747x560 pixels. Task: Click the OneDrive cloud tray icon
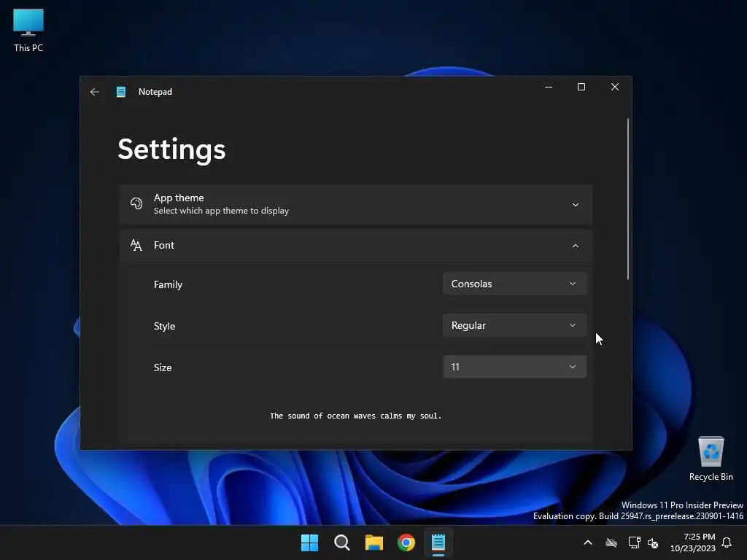tap(611, 542)
